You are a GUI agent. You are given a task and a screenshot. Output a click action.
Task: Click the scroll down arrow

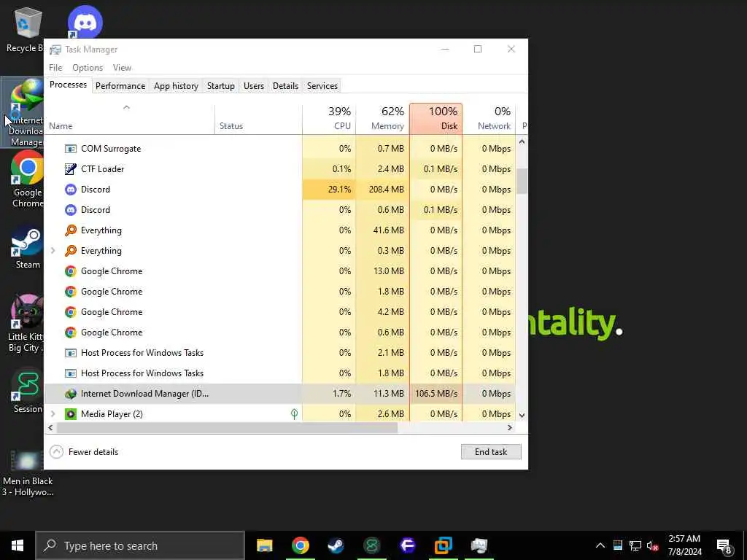click(522, 415)
